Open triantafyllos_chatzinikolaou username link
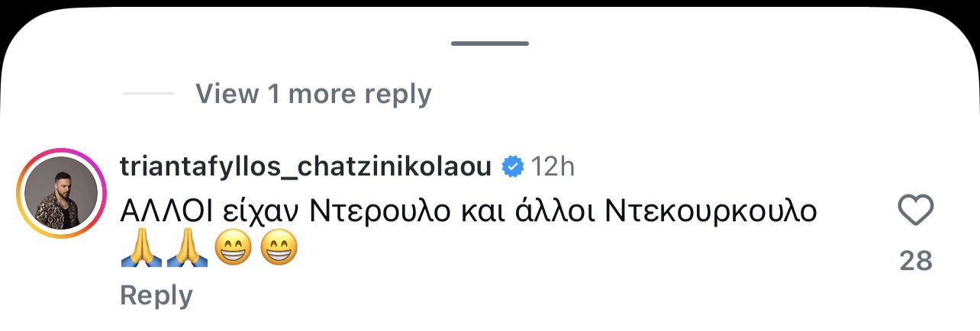Screen dimensions: 980x331 (305, 166)
